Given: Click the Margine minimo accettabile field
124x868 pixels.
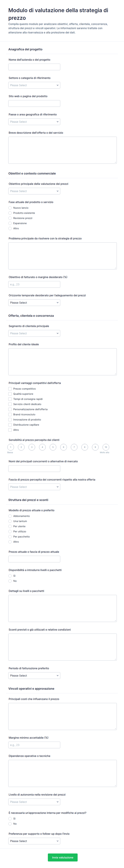Looking at the screenshot, I should coord(34,745).
